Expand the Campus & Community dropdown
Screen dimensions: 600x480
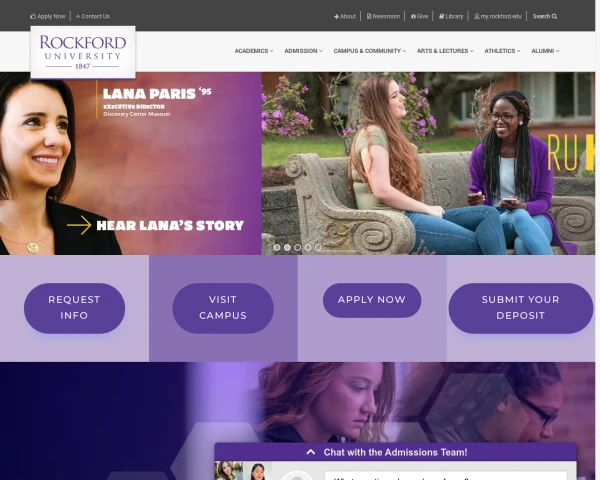coord(370,51)
